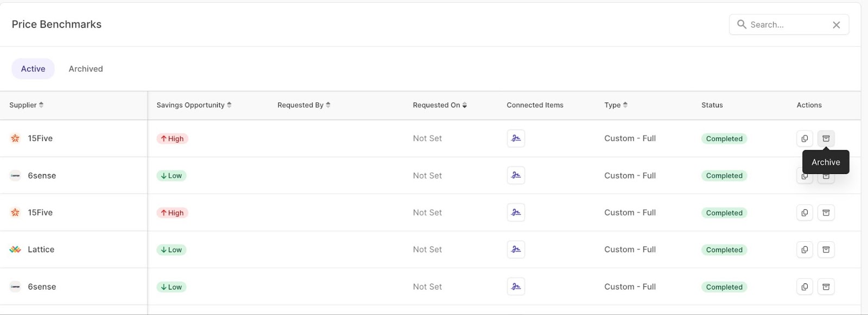Archive icon in 15Five row above Lattice
This screenshot has height=315, width=868.
(826, 213)
